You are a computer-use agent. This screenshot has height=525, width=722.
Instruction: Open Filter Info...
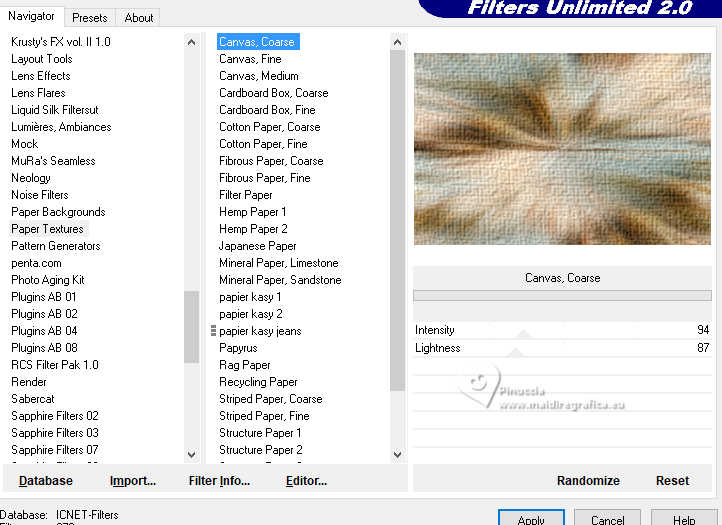click(219, 481)
